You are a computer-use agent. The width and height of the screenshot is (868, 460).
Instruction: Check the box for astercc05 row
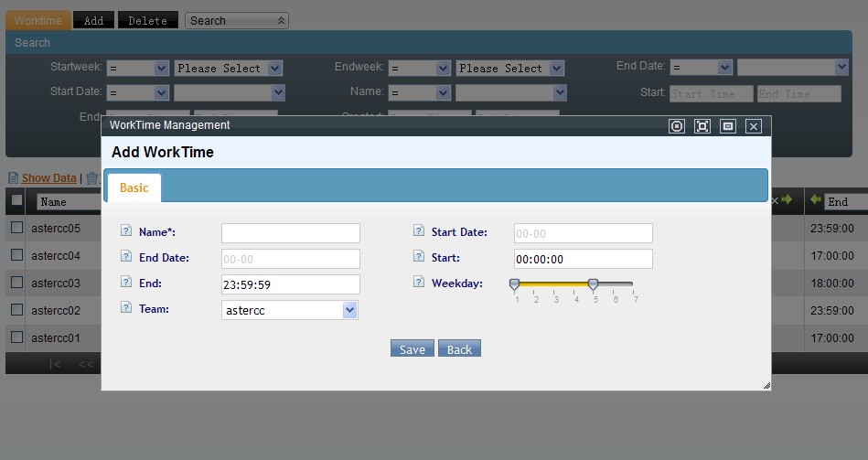tap(16, 228)
